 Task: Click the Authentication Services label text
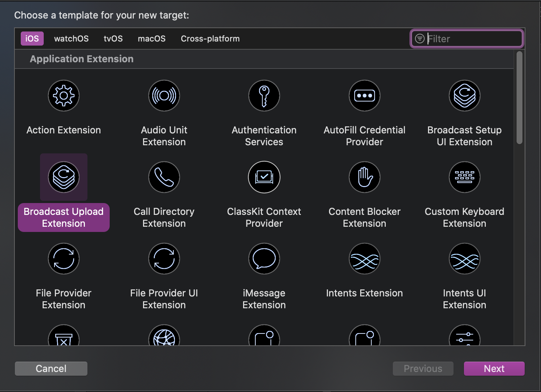[264, 136]
